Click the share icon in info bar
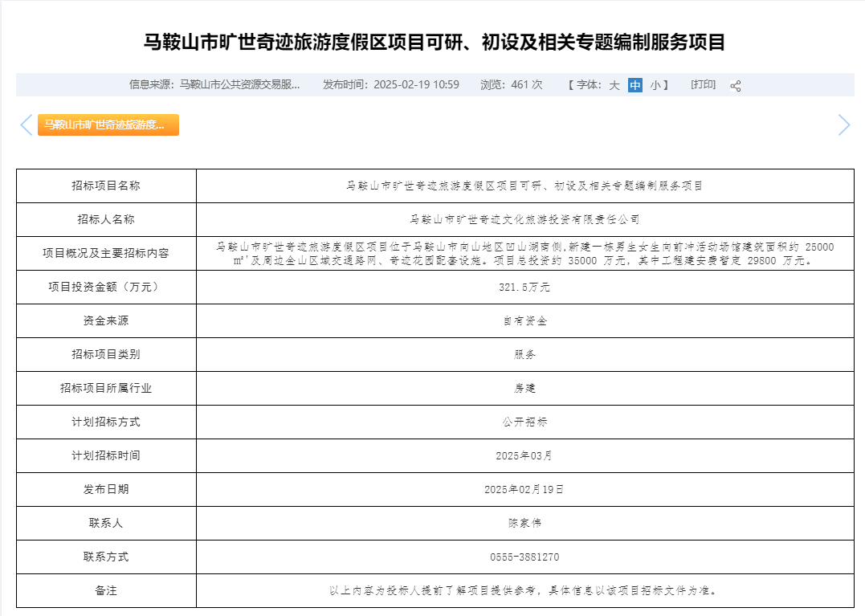Viewport: 865px width, 616px height. (x=736, y=85)
